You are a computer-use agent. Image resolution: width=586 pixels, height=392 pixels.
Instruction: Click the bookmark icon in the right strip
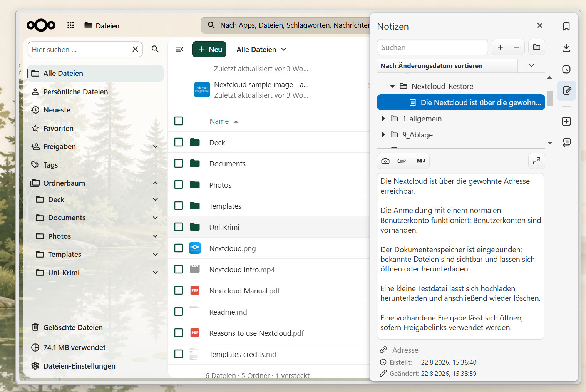pyautogui.click(x=566, y=27)
